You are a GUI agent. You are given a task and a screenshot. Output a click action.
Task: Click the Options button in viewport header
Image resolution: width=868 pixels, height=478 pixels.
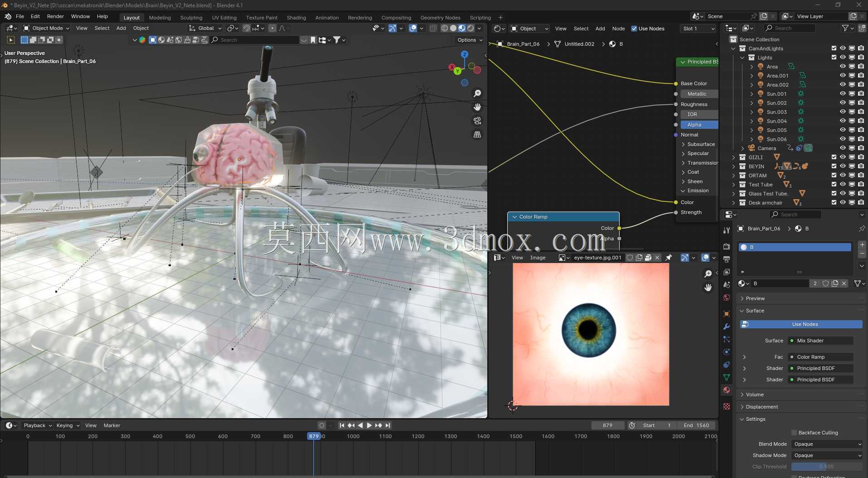[x=470, y=40]
